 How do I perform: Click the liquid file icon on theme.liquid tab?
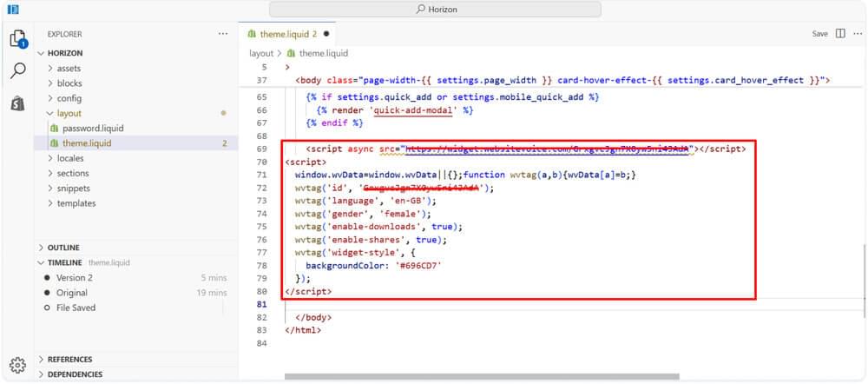[x=252, y=34]
